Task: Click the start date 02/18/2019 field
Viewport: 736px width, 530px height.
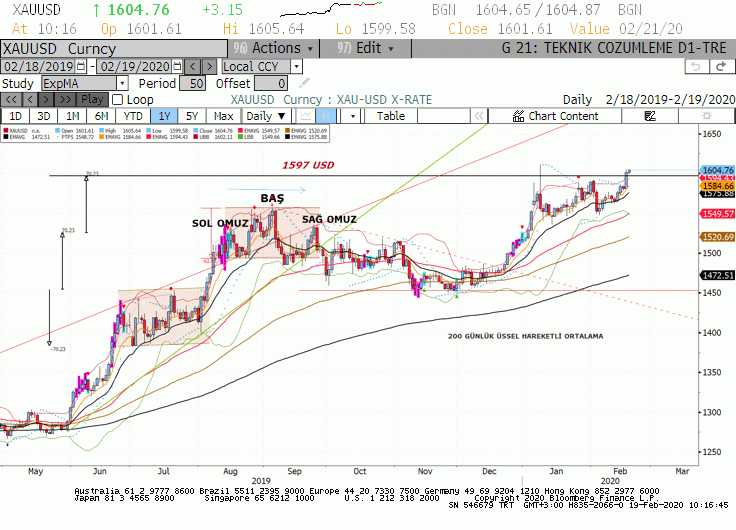Action: click(x=38, y=67)
